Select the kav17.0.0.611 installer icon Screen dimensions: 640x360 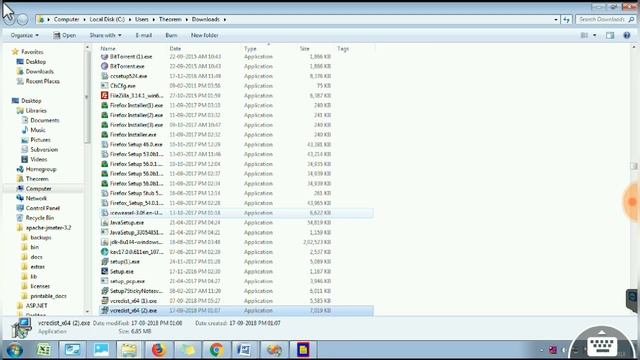(x=104, y=252)
